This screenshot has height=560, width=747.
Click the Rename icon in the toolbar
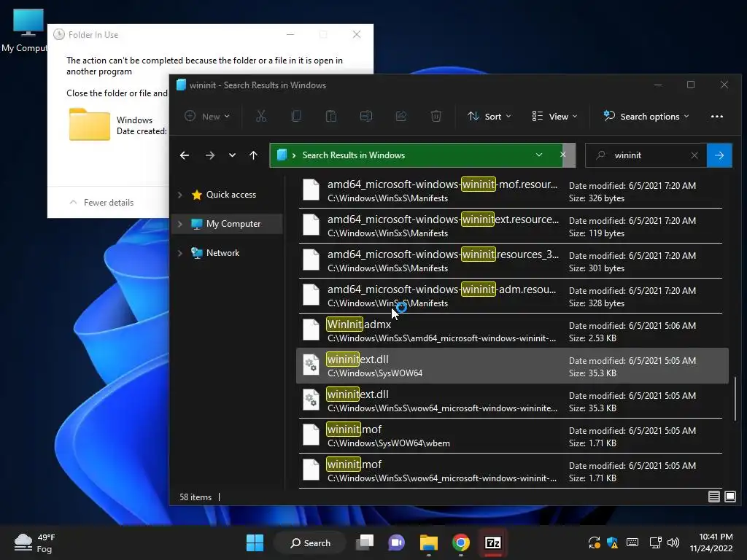point(366,116)
